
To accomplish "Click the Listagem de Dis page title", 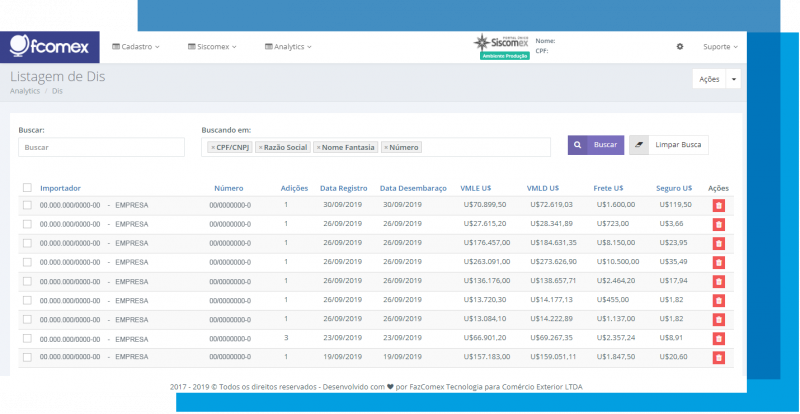I will (x=58, y=77).
